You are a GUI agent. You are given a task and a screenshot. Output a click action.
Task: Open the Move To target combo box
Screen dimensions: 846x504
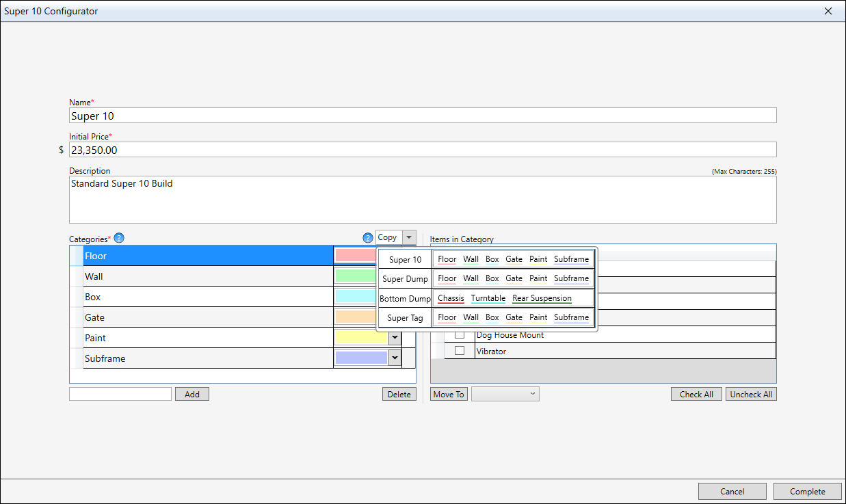click(505, 394)
